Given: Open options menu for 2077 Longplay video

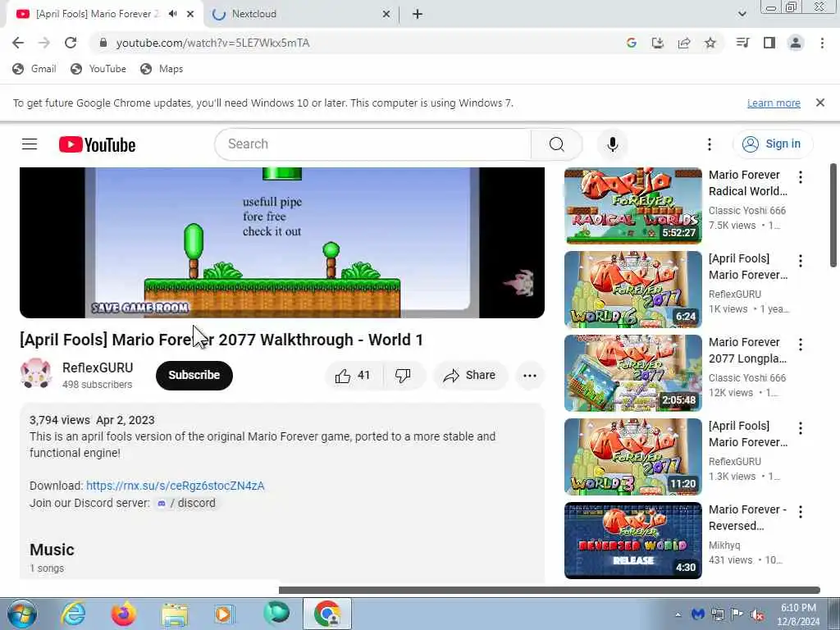Looking at the screenshot, I should pos(801,345).
